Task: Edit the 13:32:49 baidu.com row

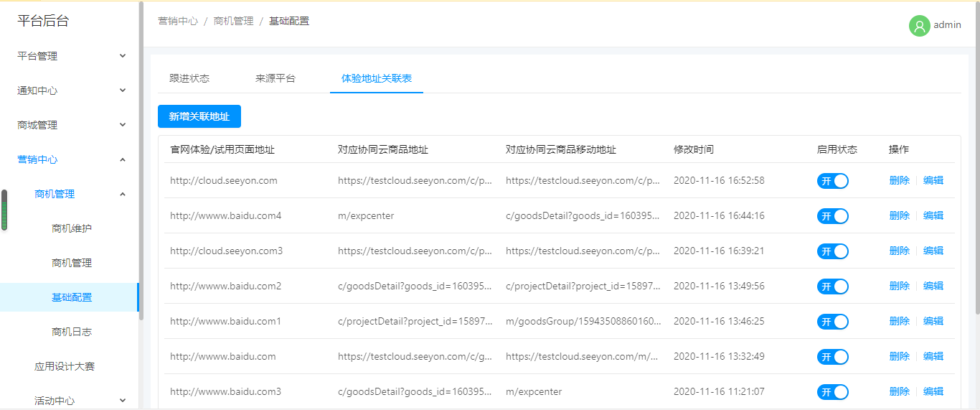Action: pos(933,356)
